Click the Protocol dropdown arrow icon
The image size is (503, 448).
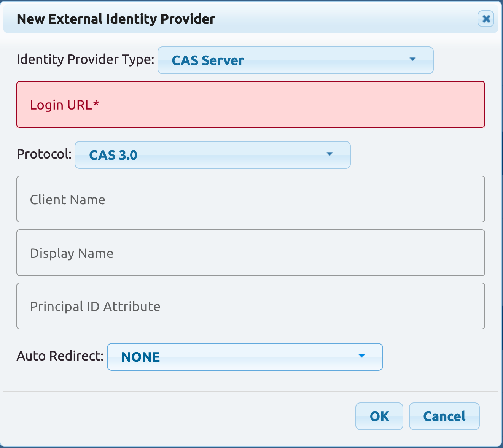click(329, 154)
